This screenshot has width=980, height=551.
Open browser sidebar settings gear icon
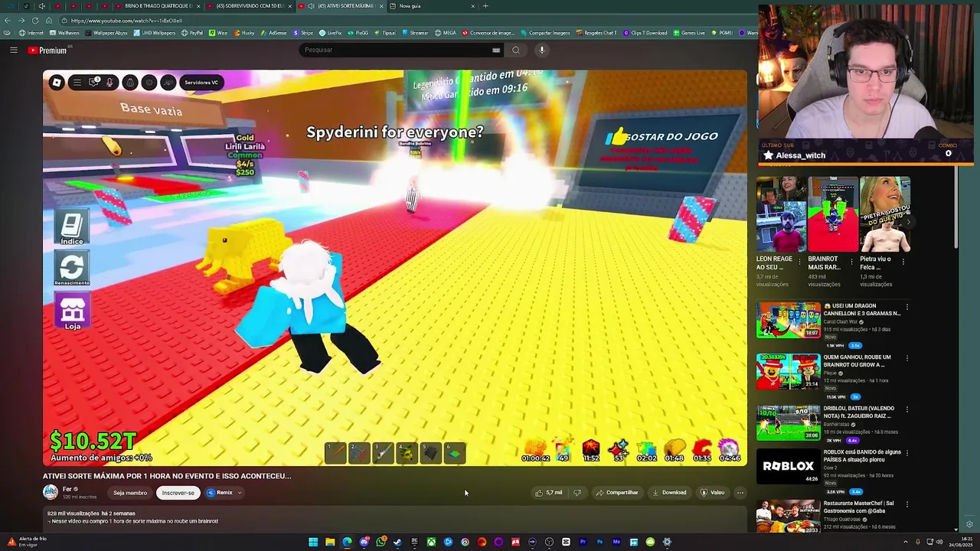point(969,524)
